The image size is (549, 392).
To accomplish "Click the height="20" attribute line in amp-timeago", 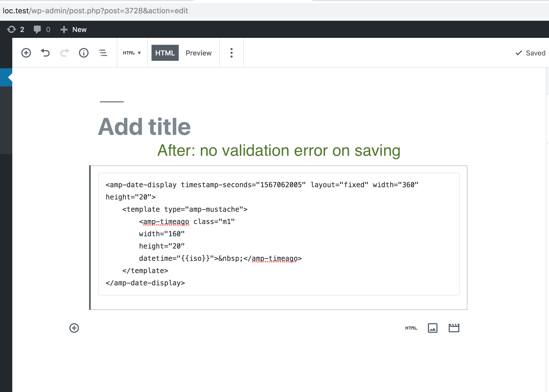I will point(162,246).
